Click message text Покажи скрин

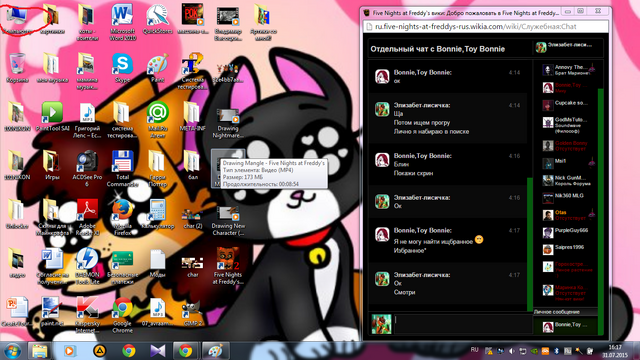[413, 173]
